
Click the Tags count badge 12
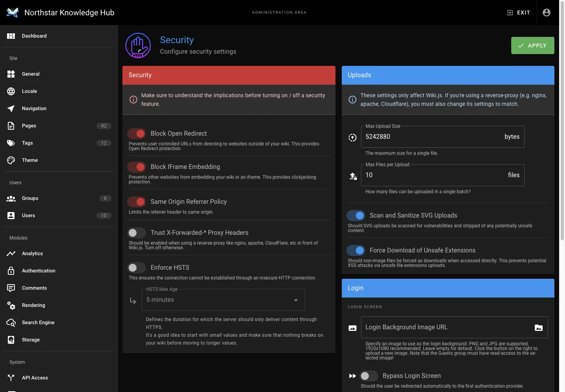pyautogui.click(x=104, y=143)
